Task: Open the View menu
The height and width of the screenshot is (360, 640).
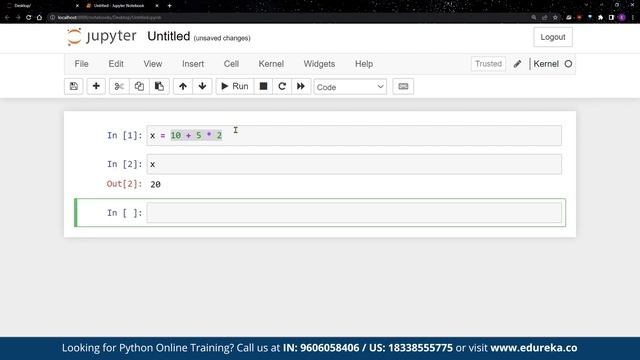Action: (x=153, y=64)
